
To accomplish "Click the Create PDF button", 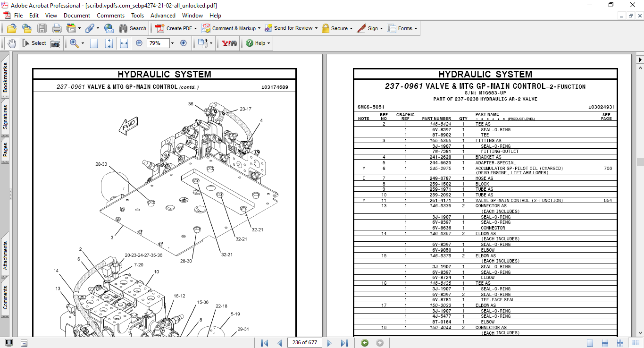I will (x=174, y=28).
